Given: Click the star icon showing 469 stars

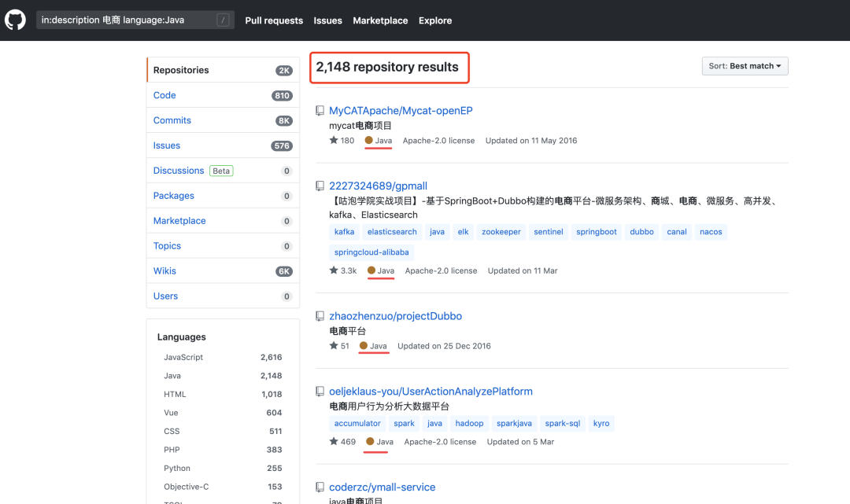Looking at the screenshot, I should point(334,441).
